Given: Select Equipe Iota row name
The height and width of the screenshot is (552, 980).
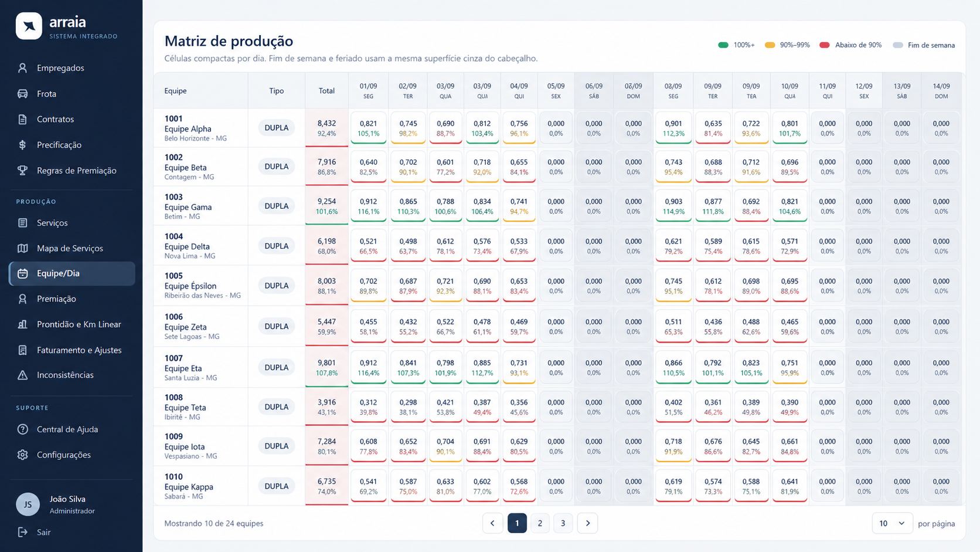Looking at the screenshot, I should click(x=185, y=447).
